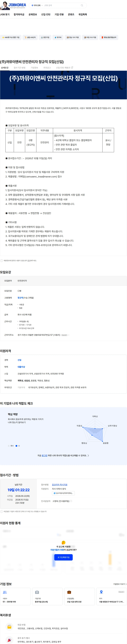Open the 취업톡톡 menu

pyautogui.click(x=83, y=15)
